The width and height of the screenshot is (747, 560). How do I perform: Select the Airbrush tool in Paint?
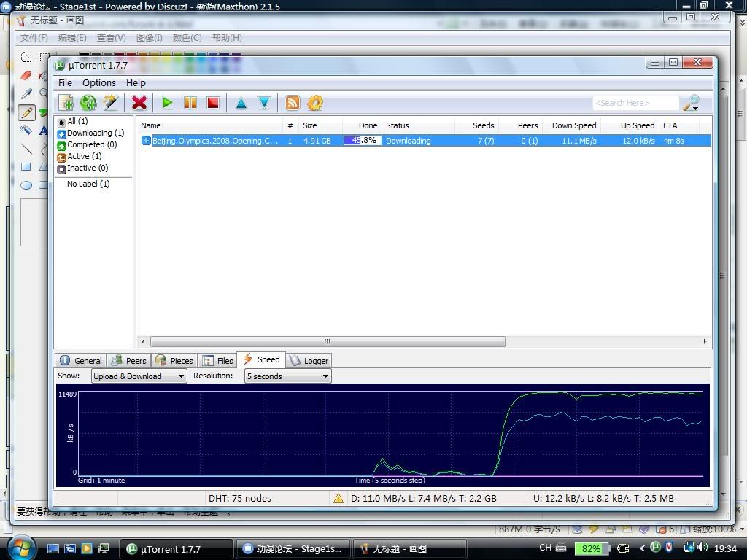click(x=26, y=130)
